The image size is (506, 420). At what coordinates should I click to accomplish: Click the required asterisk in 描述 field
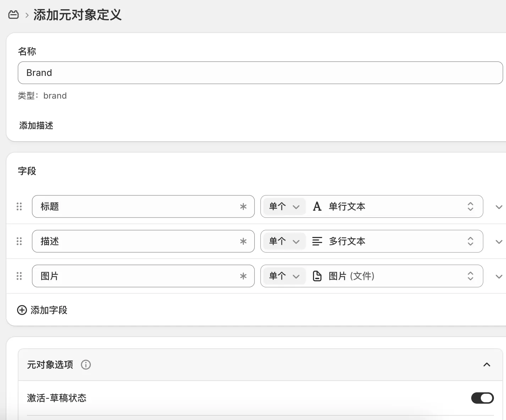click(x=243, y=241)
